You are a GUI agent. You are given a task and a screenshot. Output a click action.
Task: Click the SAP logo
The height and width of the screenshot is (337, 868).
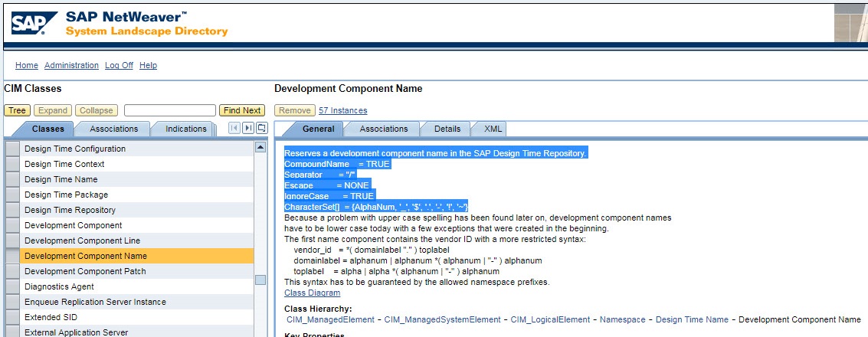34,23
